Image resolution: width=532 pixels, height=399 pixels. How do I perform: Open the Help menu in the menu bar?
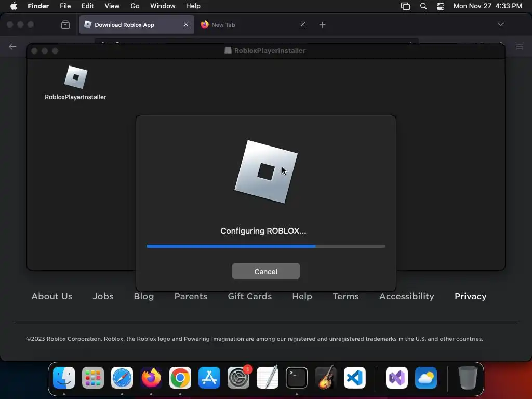(x=193, y=6)
